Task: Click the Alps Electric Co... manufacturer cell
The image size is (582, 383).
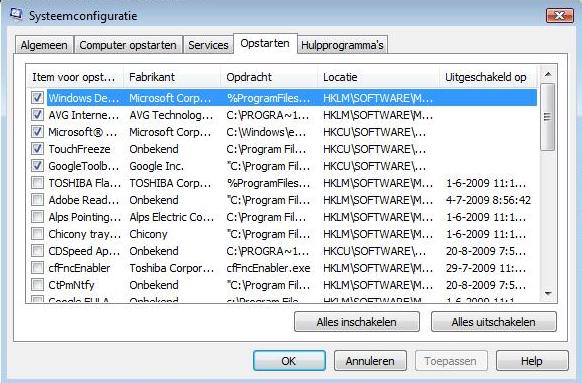Action: coord(172,217)
